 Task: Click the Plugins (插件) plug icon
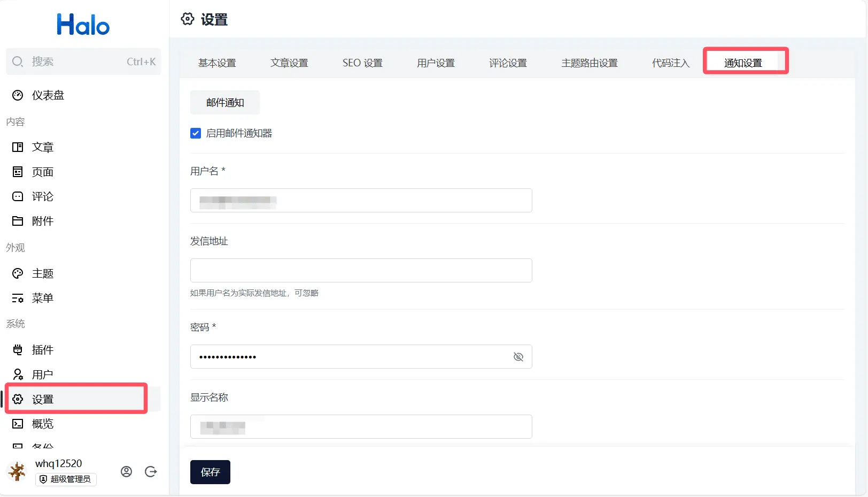pos(18,350)
